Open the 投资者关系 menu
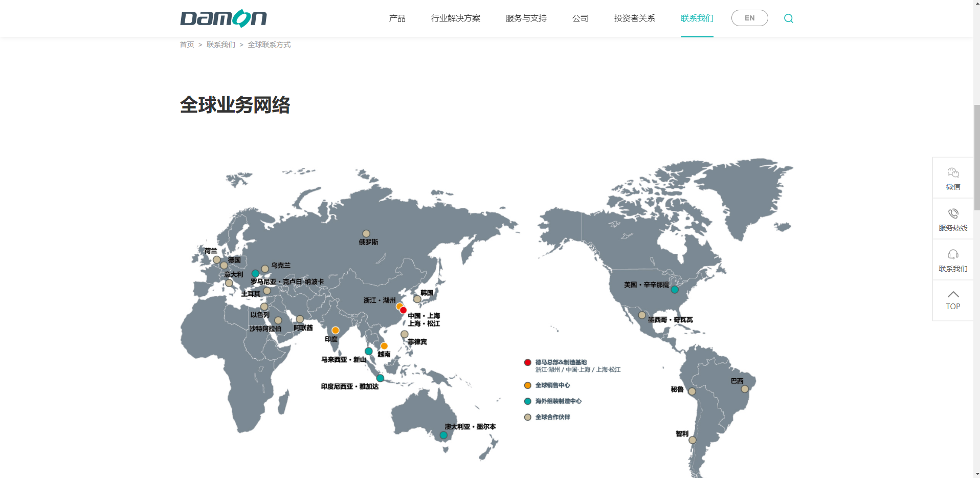The height and width of the screenshot is (478, 980). click(634, 18)
